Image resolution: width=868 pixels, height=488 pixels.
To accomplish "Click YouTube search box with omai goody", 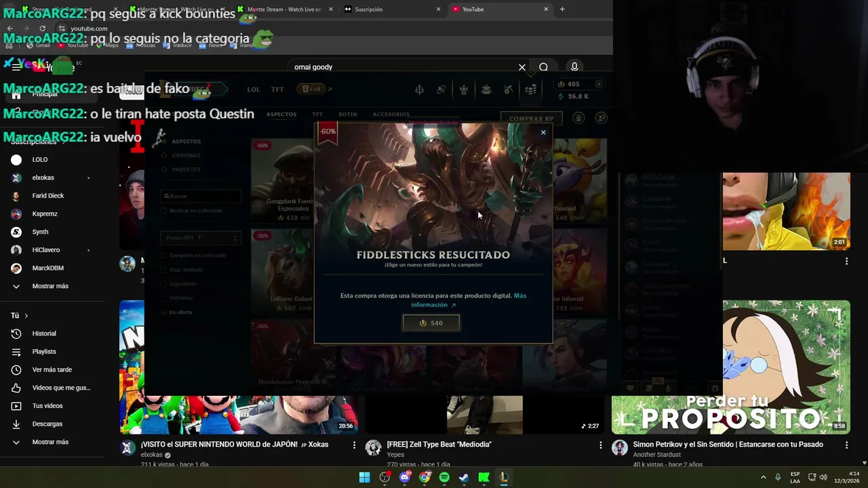I will pos(403,67).
